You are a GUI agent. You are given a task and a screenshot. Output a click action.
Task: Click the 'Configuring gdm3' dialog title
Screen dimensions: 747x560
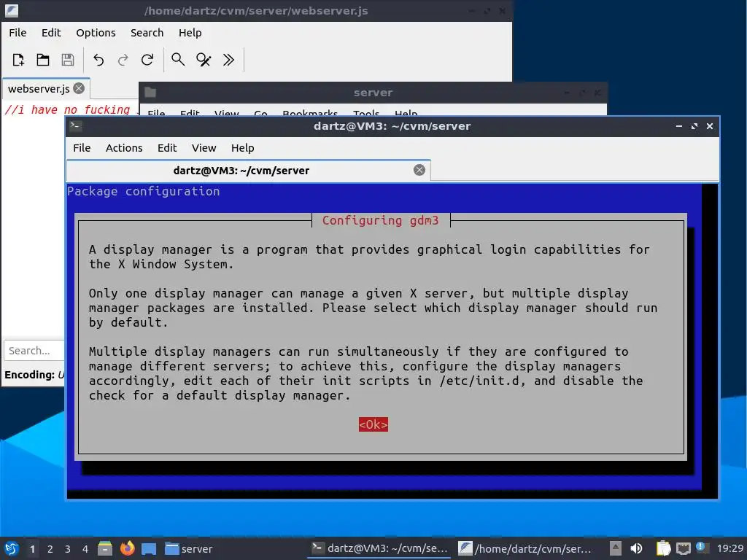click(x=380, y=220)
